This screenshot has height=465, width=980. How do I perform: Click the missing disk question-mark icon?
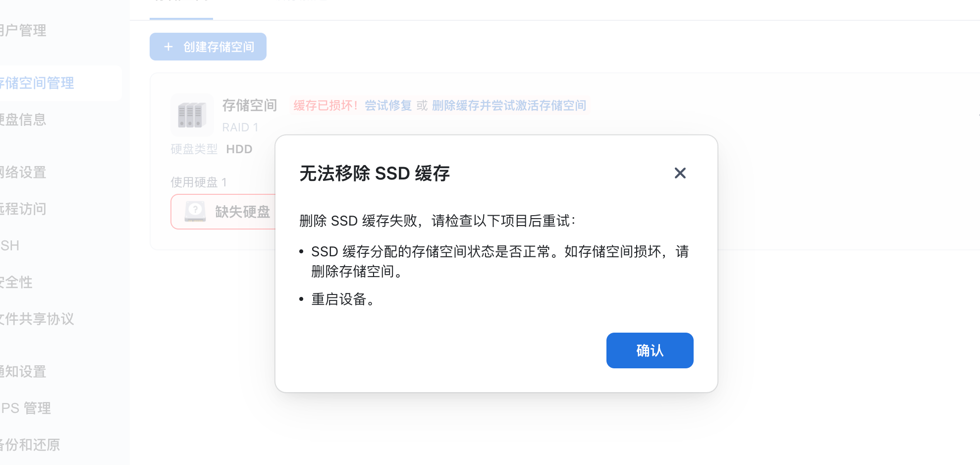(x=195, y=211)
